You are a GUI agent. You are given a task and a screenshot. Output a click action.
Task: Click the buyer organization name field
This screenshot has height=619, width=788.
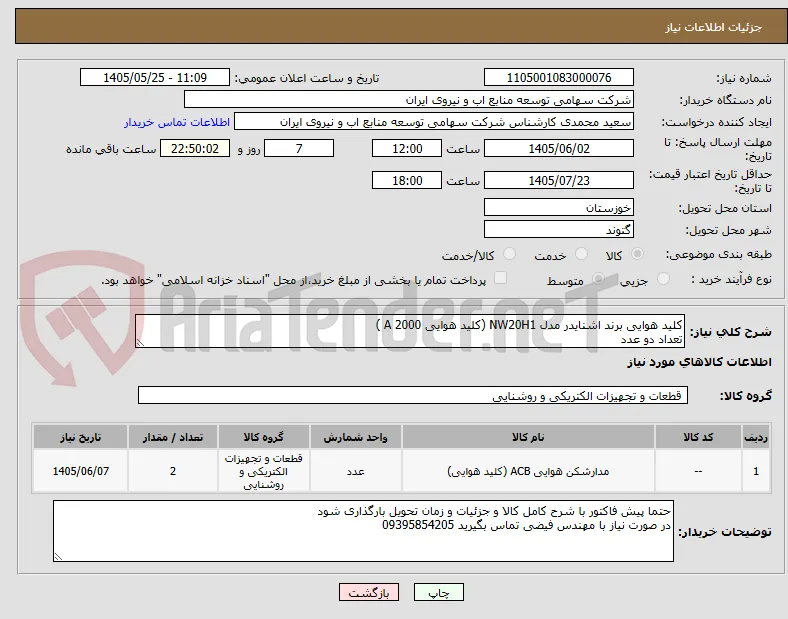(409, 99)
